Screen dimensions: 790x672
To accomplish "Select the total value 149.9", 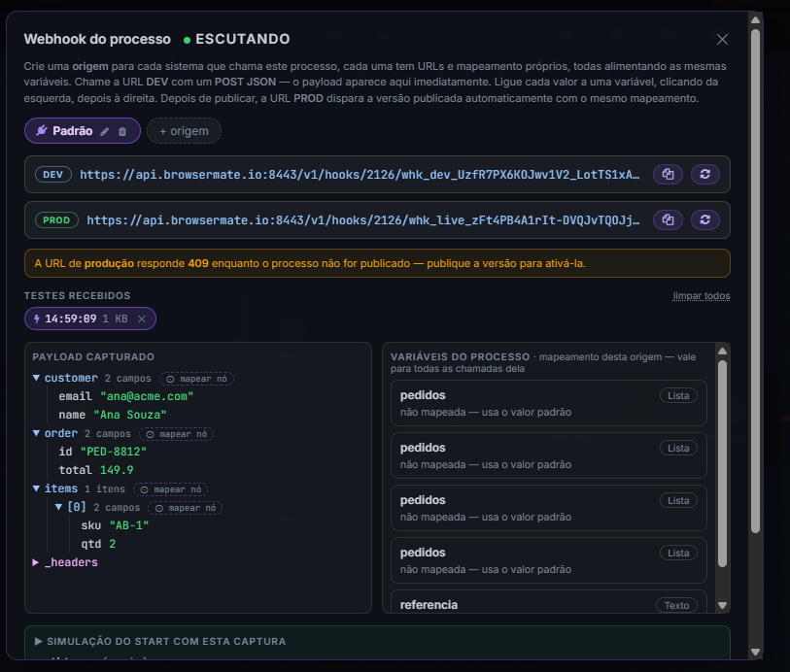I will click(117, 470).
